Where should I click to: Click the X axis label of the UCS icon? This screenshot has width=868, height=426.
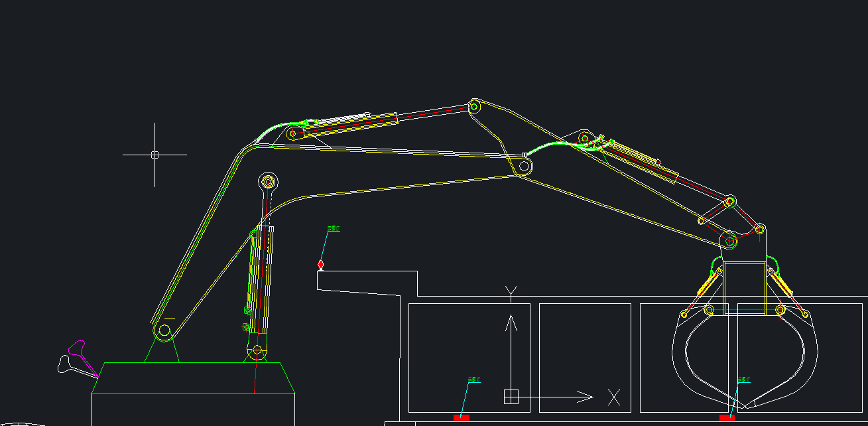pos(614,397)
